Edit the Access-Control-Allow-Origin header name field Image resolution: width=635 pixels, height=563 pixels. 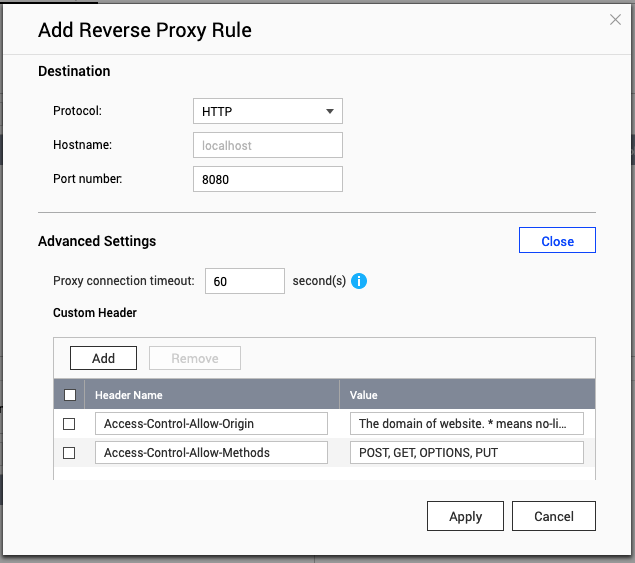pyautogui.click(x=211, y=424)
